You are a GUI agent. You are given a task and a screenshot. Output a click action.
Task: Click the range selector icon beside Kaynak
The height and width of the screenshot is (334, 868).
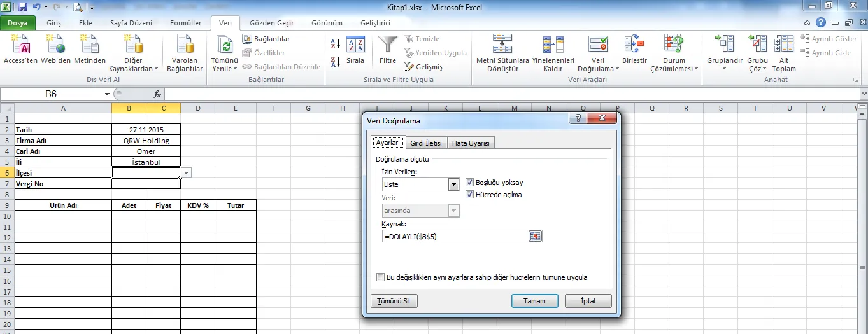pos(535,236)
